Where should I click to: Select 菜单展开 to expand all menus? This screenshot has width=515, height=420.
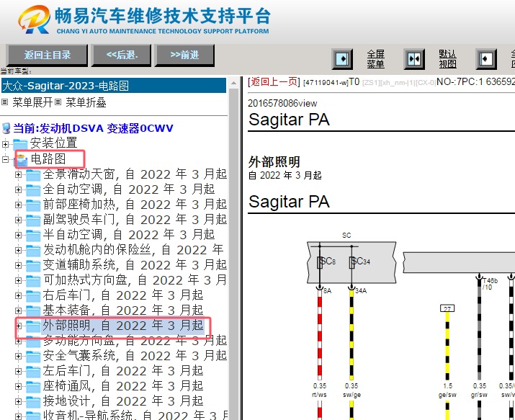(32, 102)
